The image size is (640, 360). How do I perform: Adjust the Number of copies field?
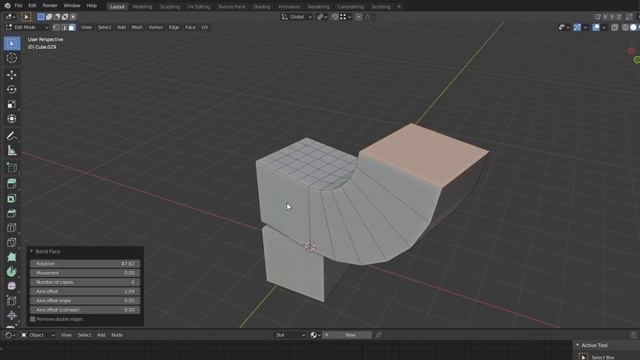pyautogui.click(x=85, y=282)
